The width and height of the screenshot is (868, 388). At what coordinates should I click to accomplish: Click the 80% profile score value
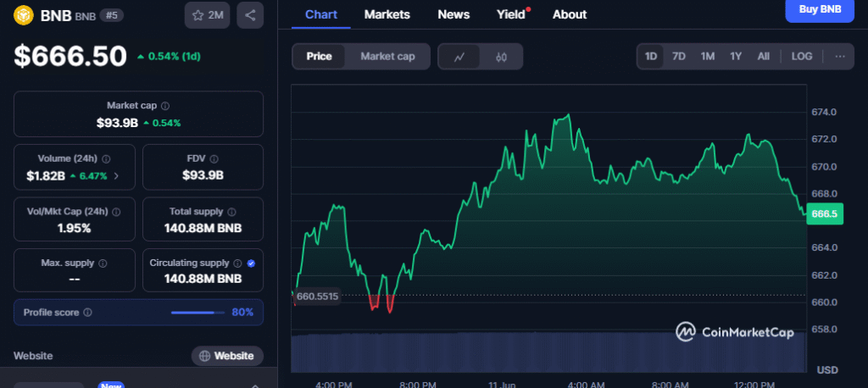[242, 312]
